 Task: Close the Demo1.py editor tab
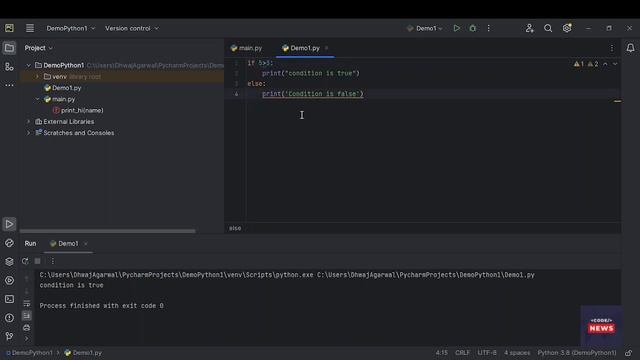(327, 48)
